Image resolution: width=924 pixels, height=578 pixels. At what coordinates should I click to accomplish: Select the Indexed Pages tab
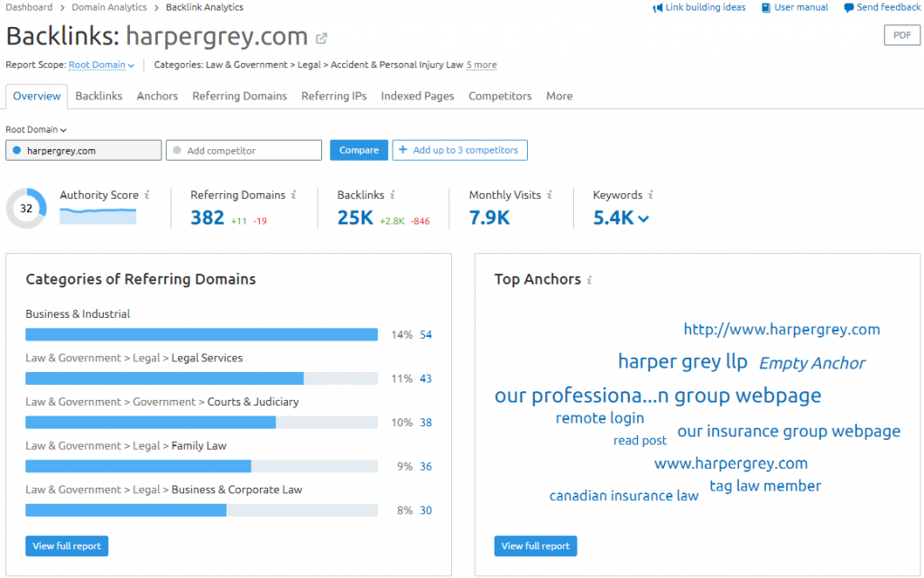coord(418,96)
